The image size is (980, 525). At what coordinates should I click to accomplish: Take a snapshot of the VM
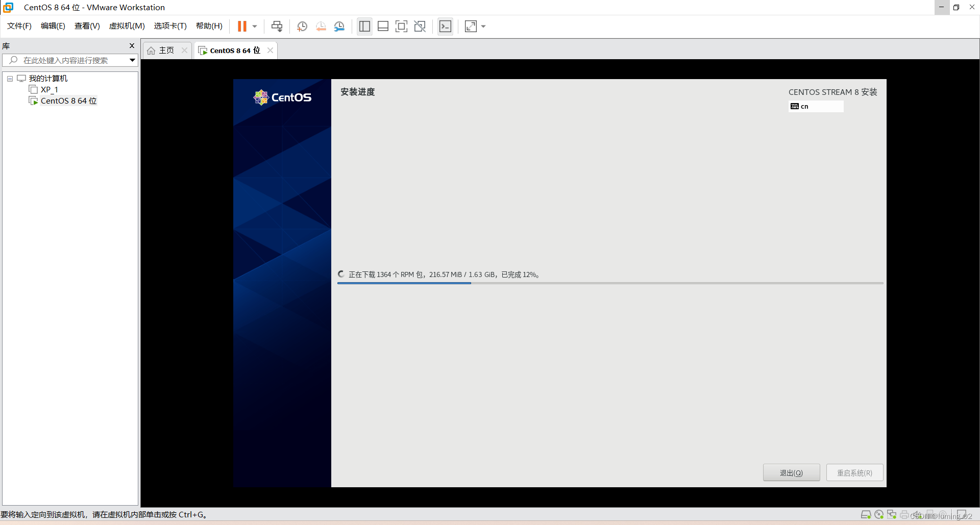[x=302, y=26]
